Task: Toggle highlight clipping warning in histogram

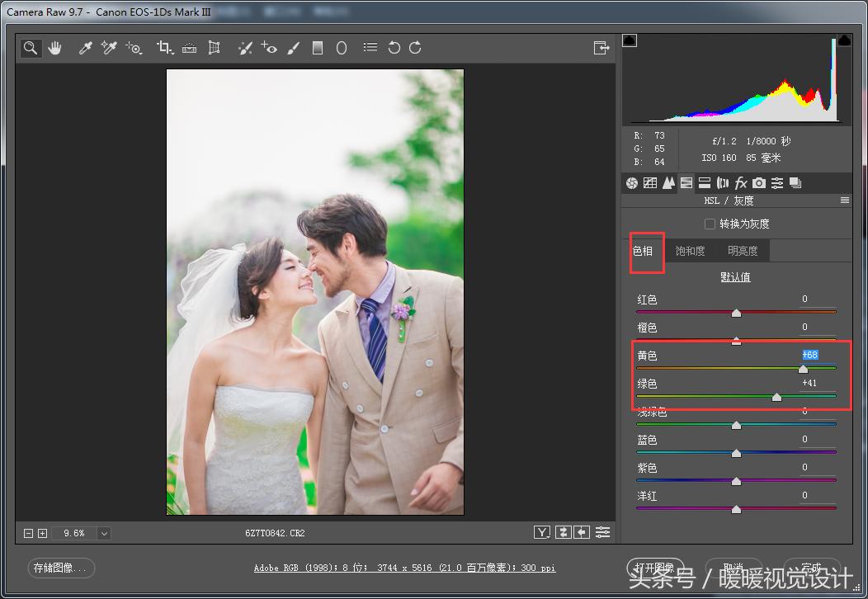Action: click(844, 40)
